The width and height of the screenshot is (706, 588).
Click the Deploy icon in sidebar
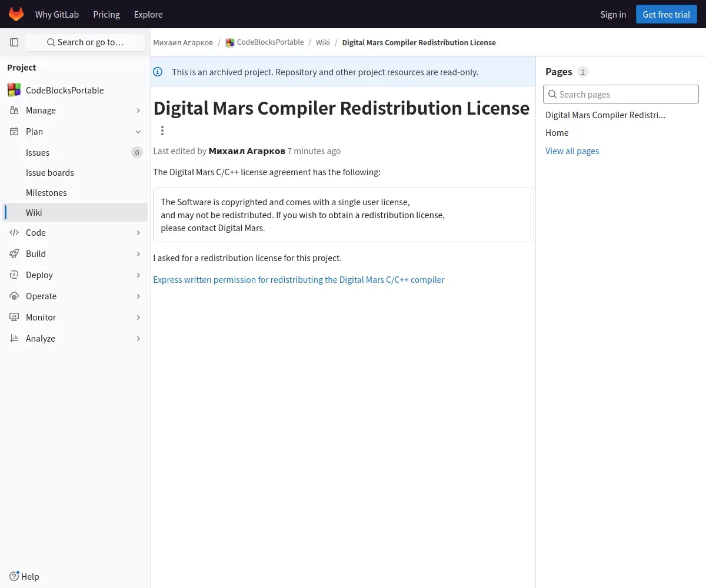pyautogui.click(x=14, y=275)
